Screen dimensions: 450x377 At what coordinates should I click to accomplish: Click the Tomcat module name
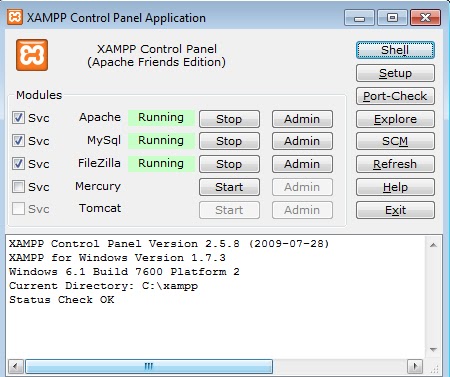tap(100, 209)
